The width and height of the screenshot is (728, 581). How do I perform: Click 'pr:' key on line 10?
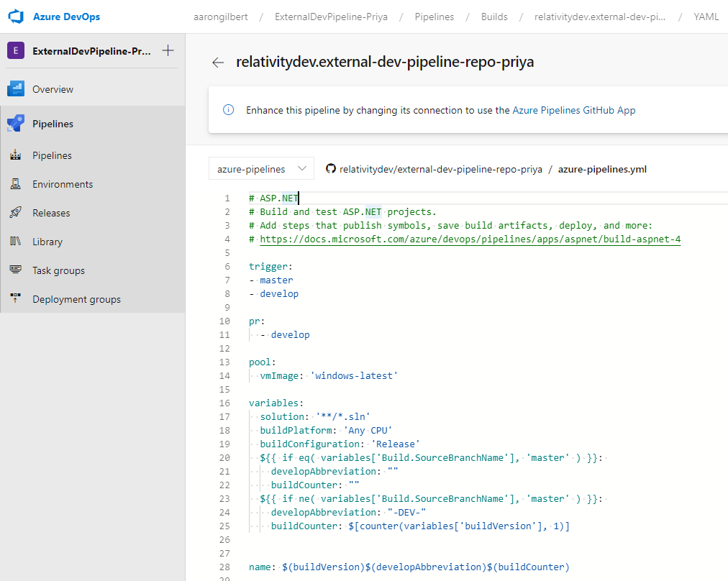[x=257, y=321]
